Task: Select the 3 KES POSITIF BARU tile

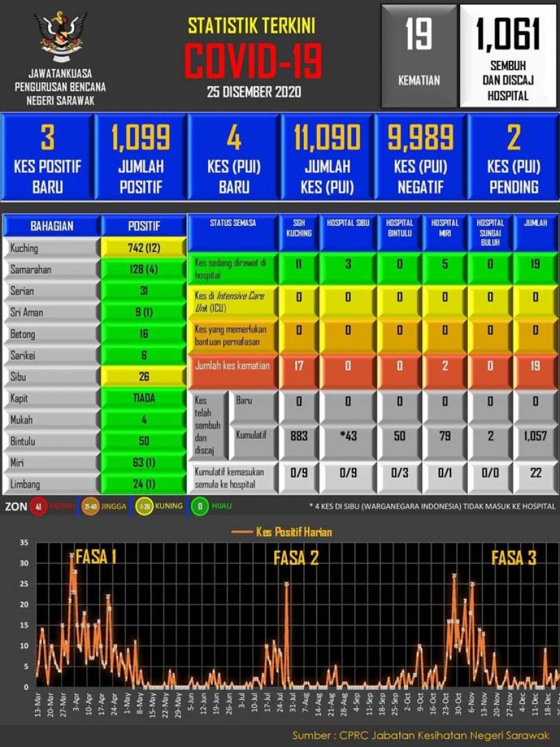Action: click(47, 156)
